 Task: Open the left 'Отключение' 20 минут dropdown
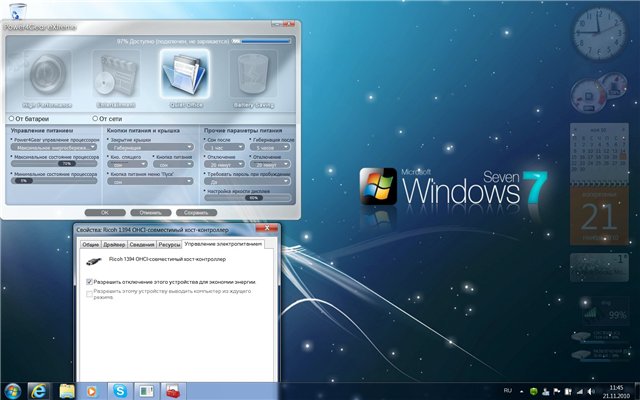(x=224, y=164)
